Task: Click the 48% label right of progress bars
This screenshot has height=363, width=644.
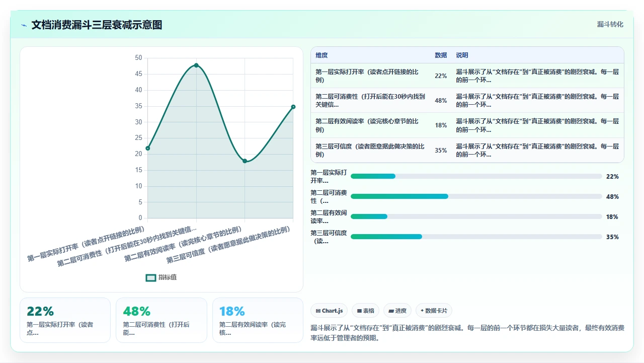Action: pyautogui.click(x=612, y=197)
